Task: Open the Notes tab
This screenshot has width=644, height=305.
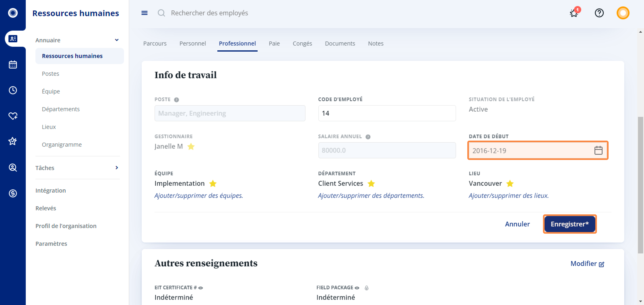Action: 376,43
